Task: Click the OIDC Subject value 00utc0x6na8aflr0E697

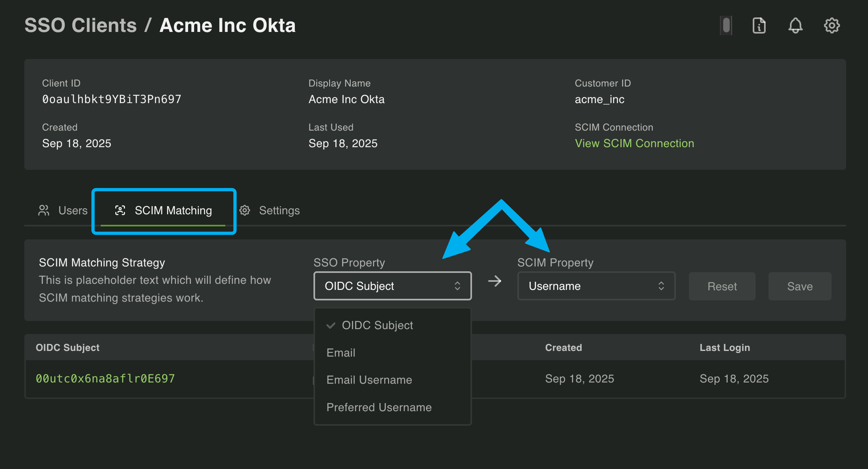Action: coord(105,378)
